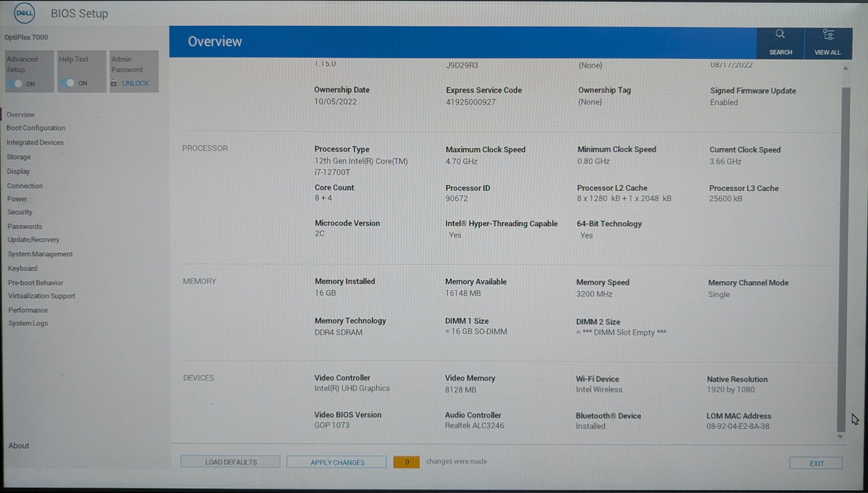
Task: Click the 3.66 GHz current clock speed
Action: 725,161
